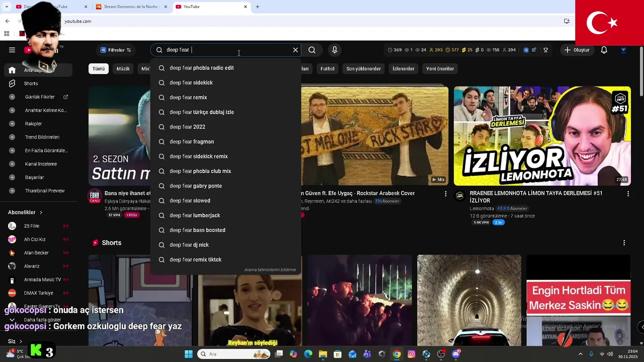Open a new browser tab with plus
Image resolution: width=644 pixels, height=362 pixels.
[x=258, y=7]
